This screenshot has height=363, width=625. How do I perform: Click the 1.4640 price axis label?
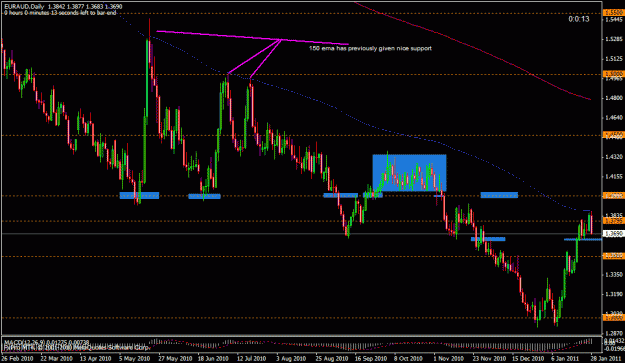click(613, 118)
